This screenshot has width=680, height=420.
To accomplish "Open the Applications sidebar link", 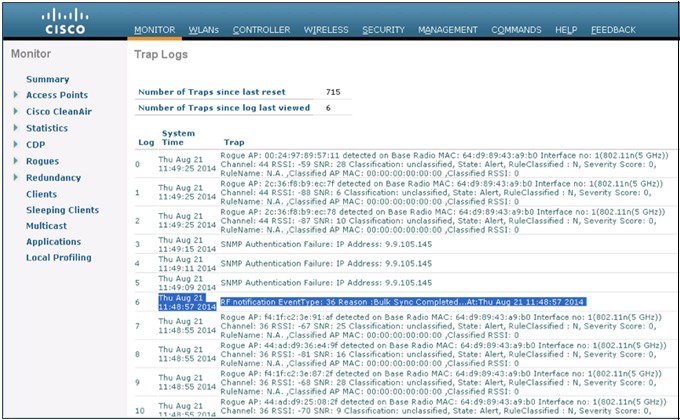I will pyautogui.click(x=53, y=242).
